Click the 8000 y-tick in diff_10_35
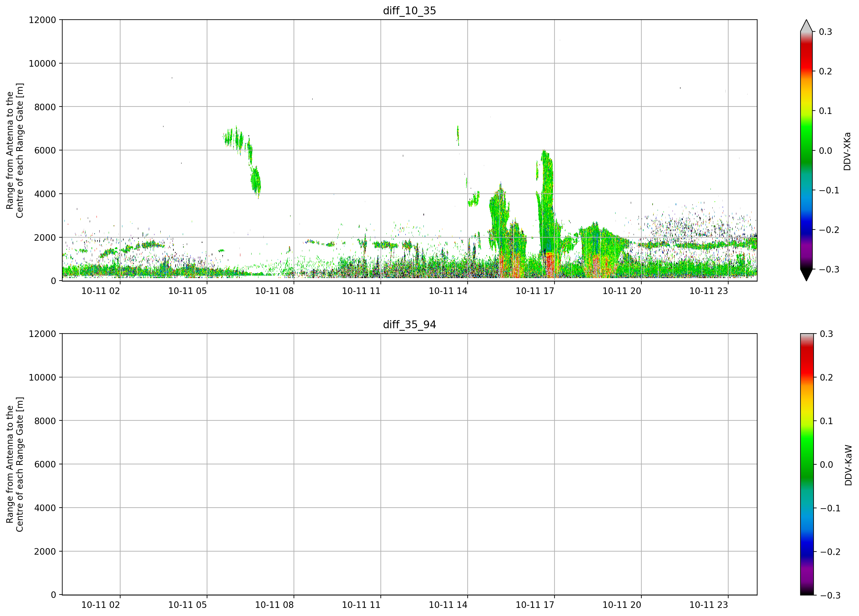The width and height of the screenshot is (859, 616). (x=45, y=107)
